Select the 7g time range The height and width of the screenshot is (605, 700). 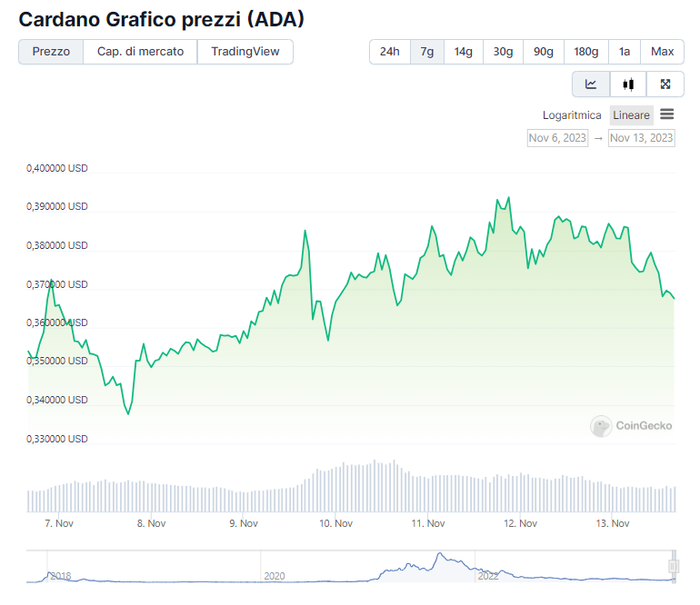coord(427,52)
